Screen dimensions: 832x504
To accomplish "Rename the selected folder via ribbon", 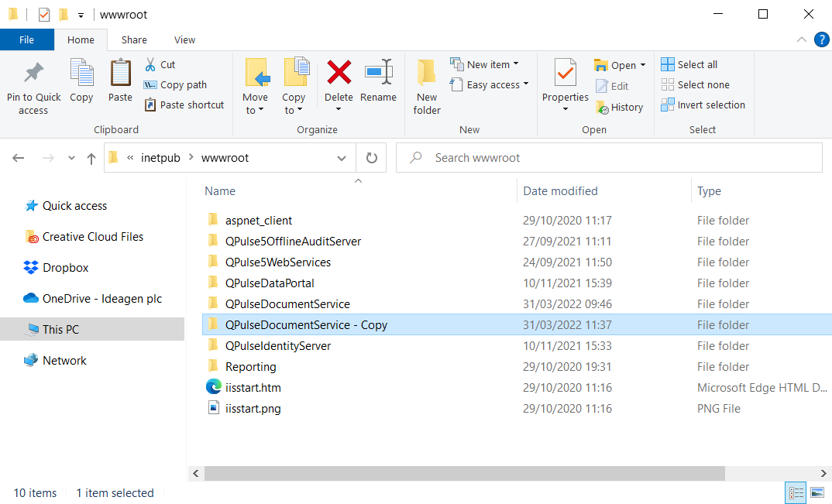I will 378,73.
